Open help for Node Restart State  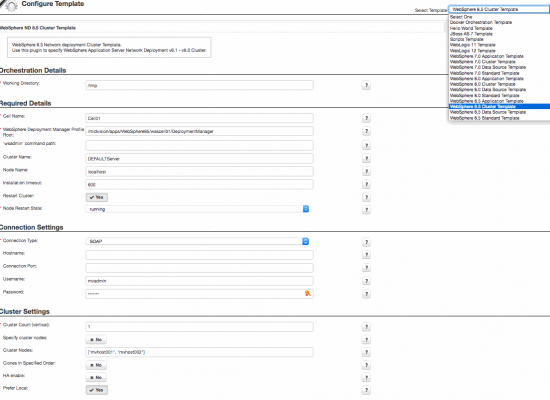click(x=366, y=210)
